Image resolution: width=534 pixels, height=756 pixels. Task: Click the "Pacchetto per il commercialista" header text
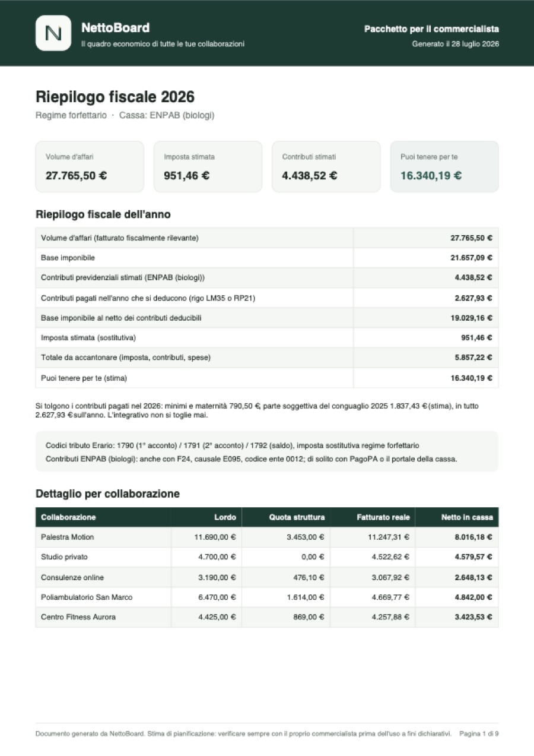[x=431, y=29]
